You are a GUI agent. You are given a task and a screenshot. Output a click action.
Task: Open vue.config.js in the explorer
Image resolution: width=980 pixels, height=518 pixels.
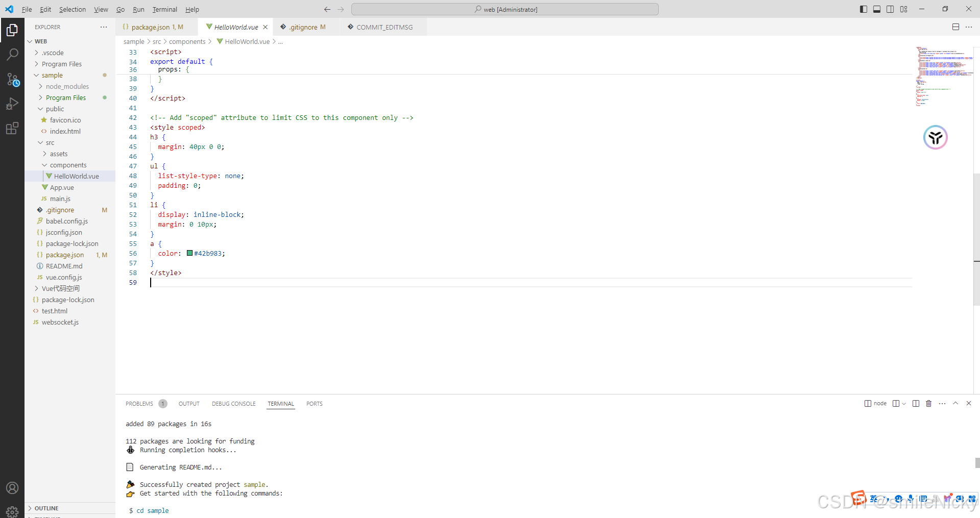click(70, 277)
